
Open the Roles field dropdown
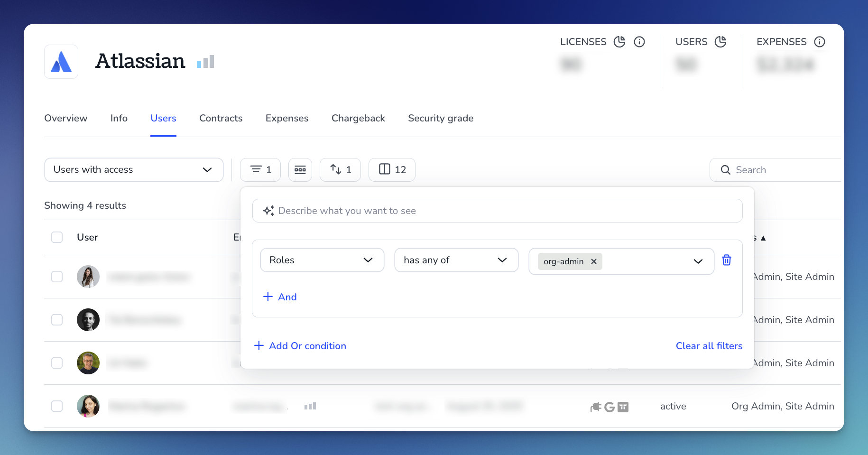coord(322,260)
